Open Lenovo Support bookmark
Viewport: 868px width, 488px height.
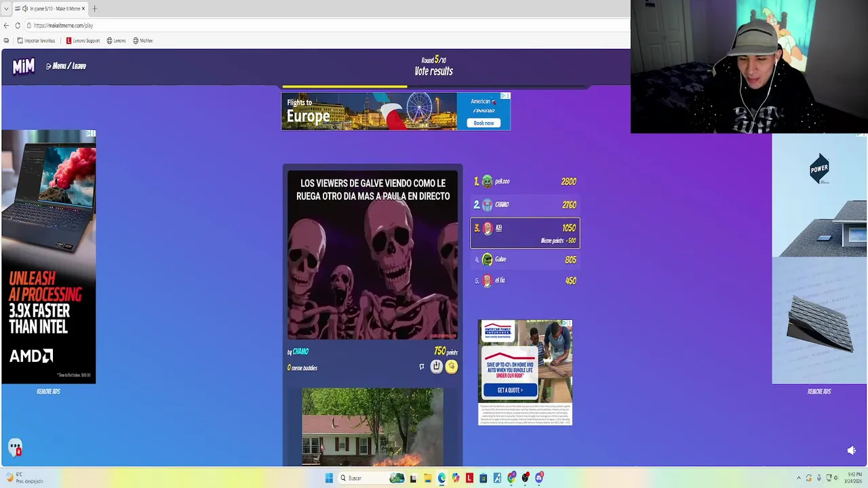(83, 41)
